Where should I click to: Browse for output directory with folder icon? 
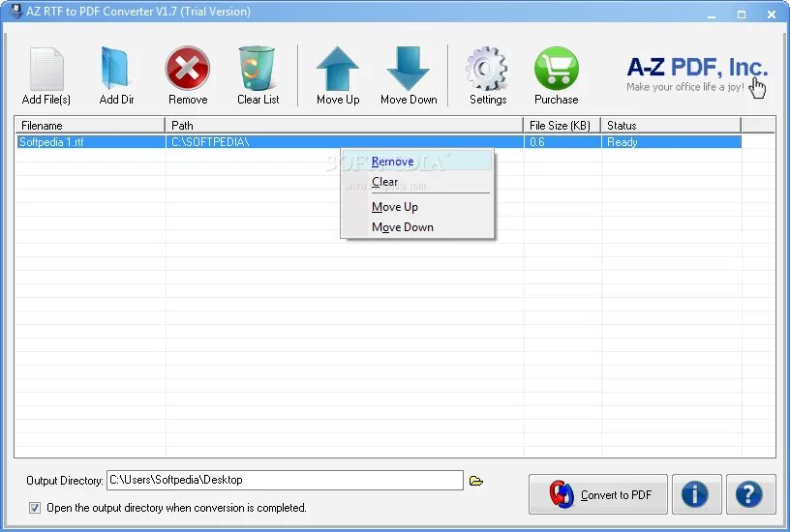pyautogui.click(x=476, y=481)
